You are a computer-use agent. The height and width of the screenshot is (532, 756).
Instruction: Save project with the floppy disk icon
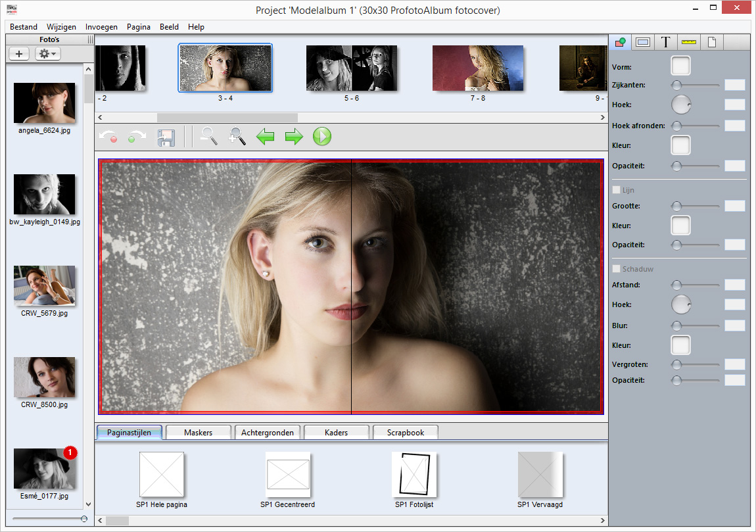pyautogui.click(x=166, y=137)
